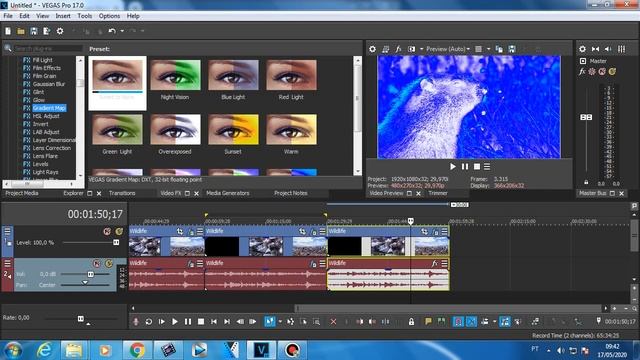640x360 pixels.
Task: Open the Options menu
Action: 109,16
